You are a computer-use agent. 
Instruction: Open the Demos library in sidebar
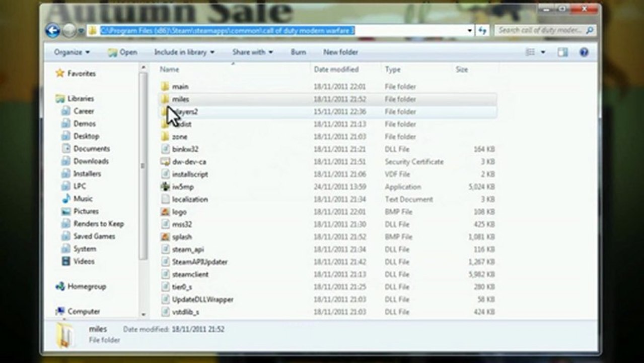pyautogui.click(x=85, y=124)
